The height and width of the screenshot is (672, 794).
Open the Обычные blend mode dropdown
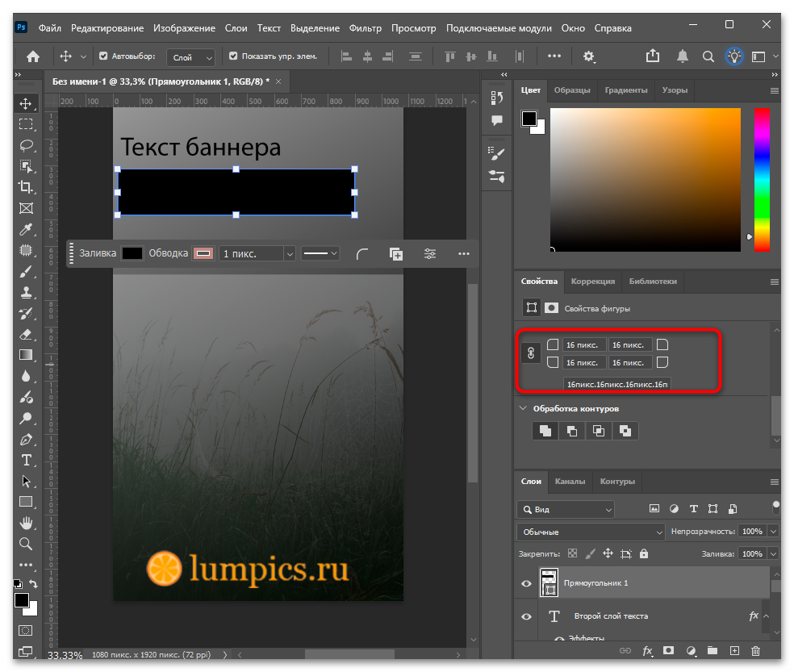coord(591,532)
